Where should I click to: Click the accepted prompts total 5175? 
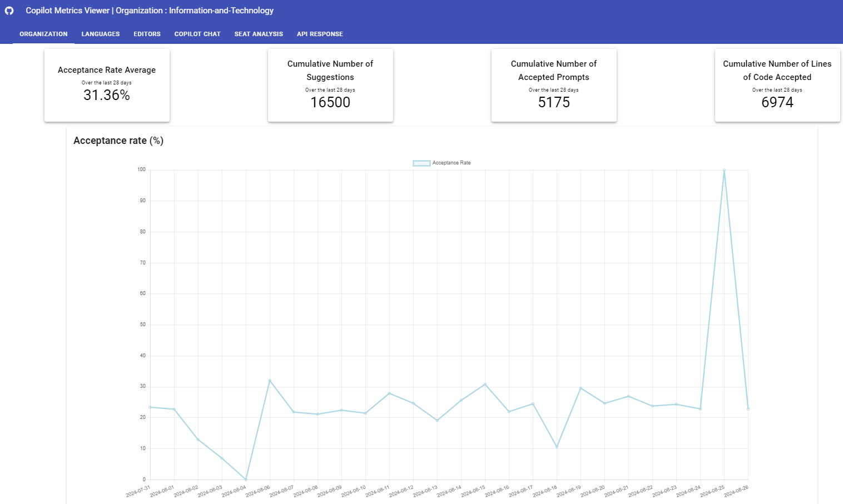coord(554,103)
